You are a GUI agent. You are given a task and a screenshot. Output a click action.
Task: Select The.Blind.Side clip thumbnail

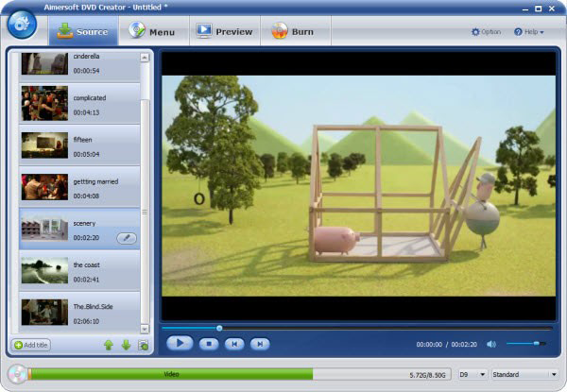click(x=44, y=312)
